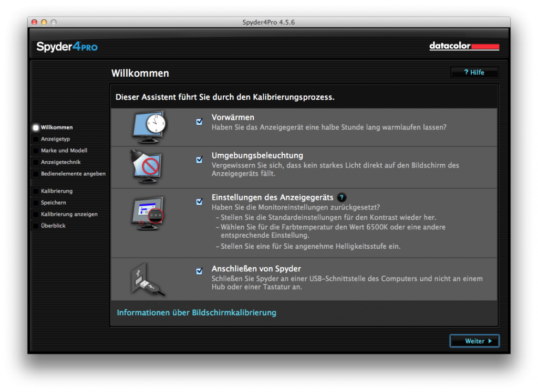The height and width of the screenshot is (392, 538).
Task: Disable the Umgebungsbeleuchtung checkbox
Action: click(x=199, y=160)
